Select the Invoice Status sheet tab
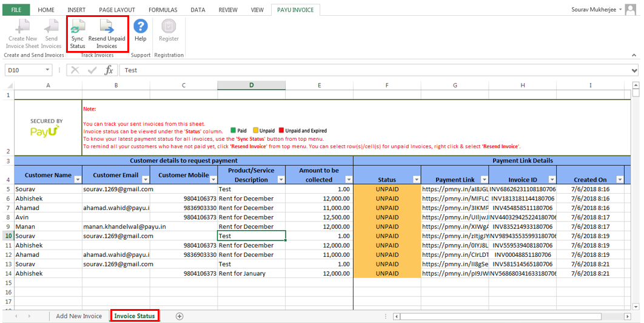This screenshot has width=644, height=323. [135, 316]
